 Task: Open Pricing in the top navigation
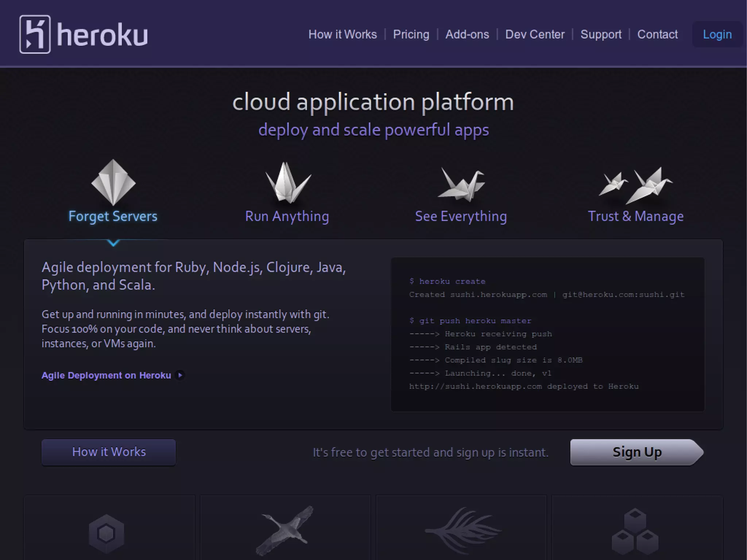pos(411,34)
